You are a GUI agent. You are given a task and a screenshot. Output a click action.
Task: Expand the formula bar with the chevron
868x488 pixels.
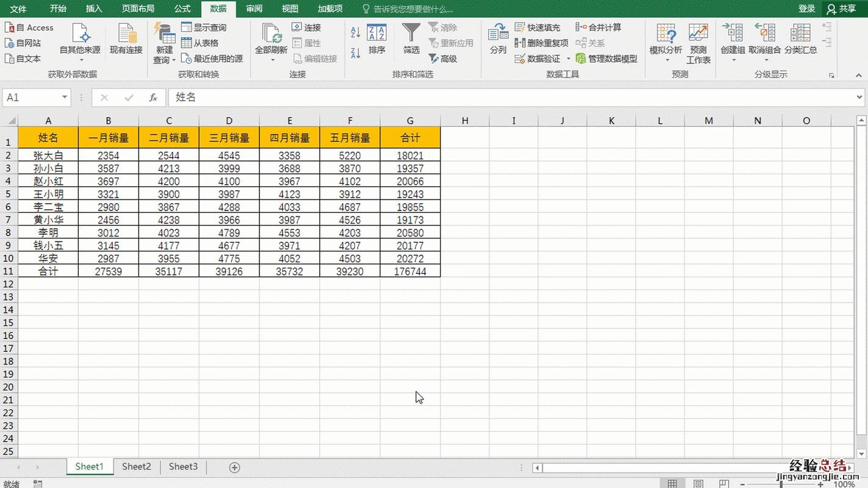(x=859, y=98)
